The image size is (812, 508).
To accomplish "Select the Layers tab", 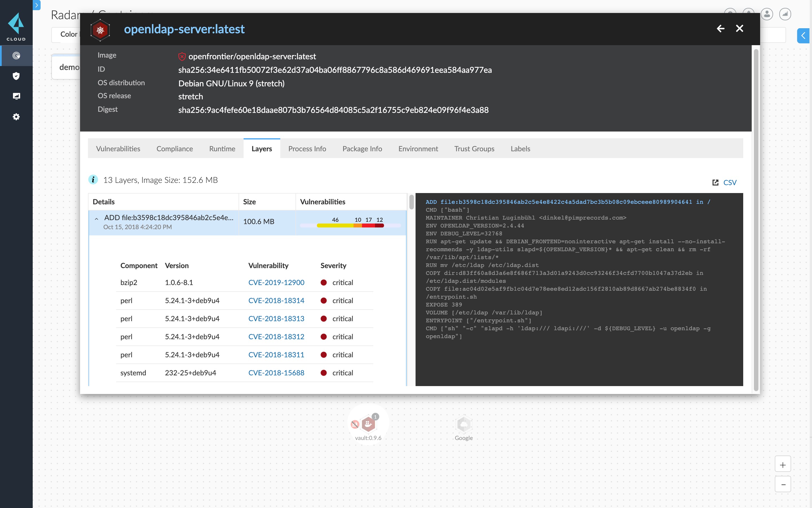I will 262,148.
